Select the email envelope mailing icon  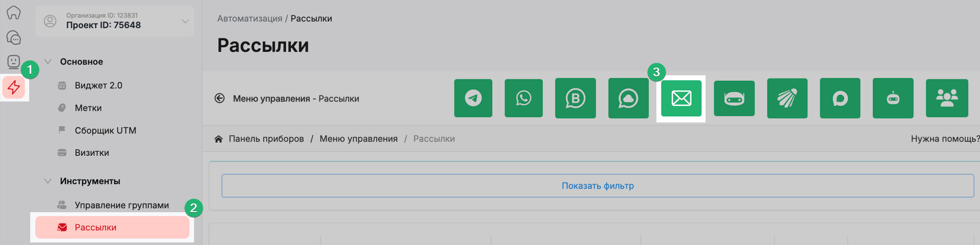[681, 98]
